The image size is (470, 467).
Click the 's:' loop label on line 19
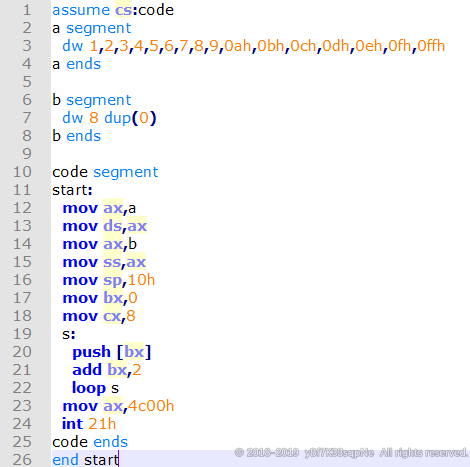[x=69, y=334]
